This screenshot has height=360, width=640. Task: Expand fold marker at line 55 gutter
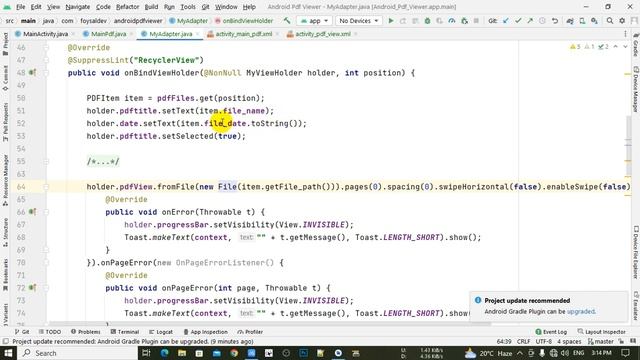point(46,161)
